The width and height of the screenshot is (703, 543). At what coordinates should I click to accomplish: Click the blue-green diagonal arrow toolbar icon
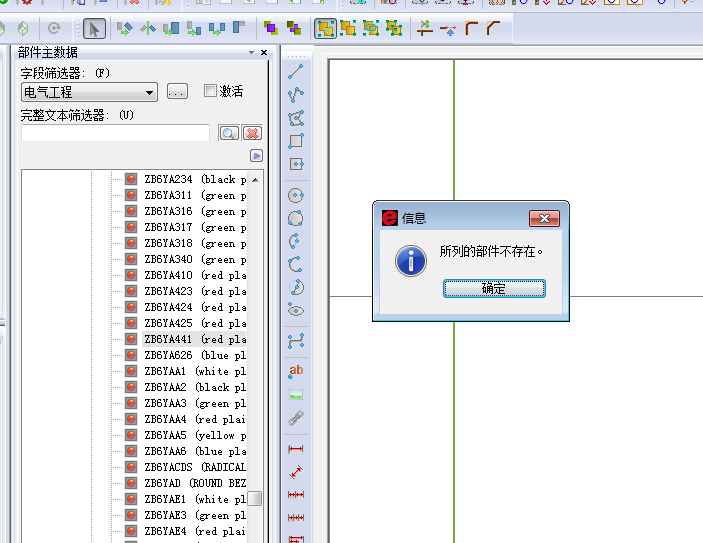125,29
